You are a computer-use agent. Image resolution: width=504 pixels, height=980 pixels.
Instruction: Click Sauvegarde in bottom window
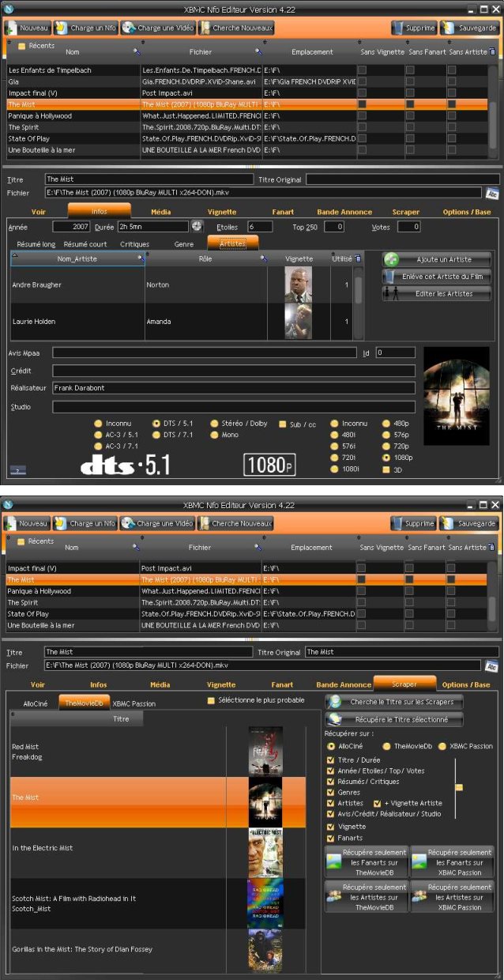469,523
